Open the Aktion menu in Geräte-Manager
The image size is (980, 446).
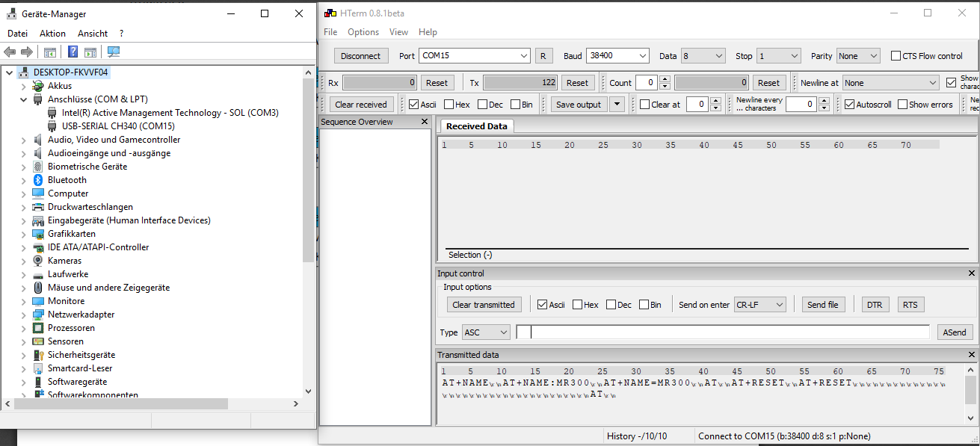(x=52, y=34)
